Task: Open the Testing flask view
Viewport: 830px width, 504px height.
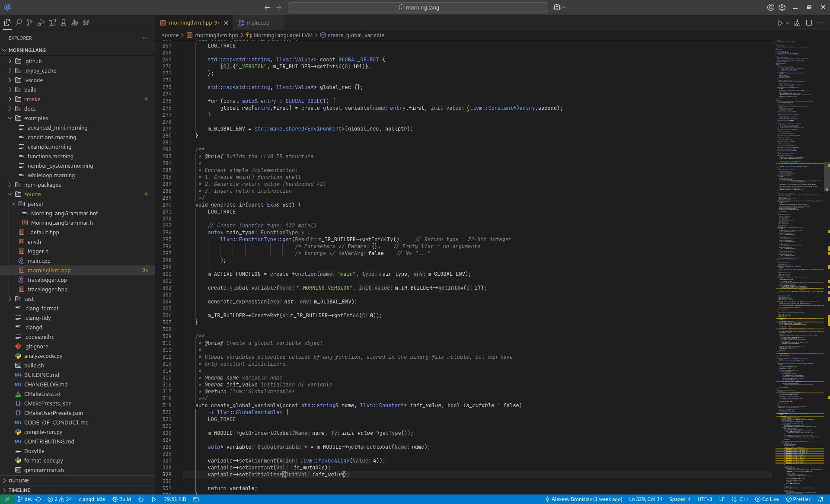Action: [x=64, y=22]
